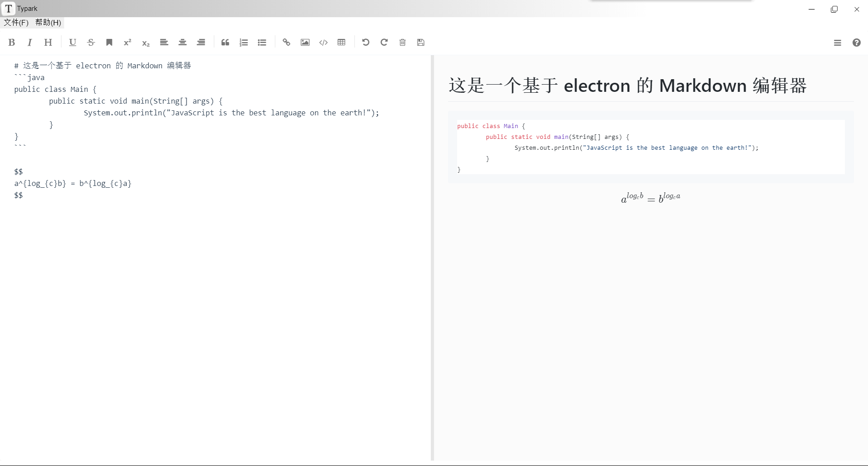The width and height of the screenshot is (868, 466).
Task: Click the rendered math formula in the preview
Action: click(x=651, y=198)
